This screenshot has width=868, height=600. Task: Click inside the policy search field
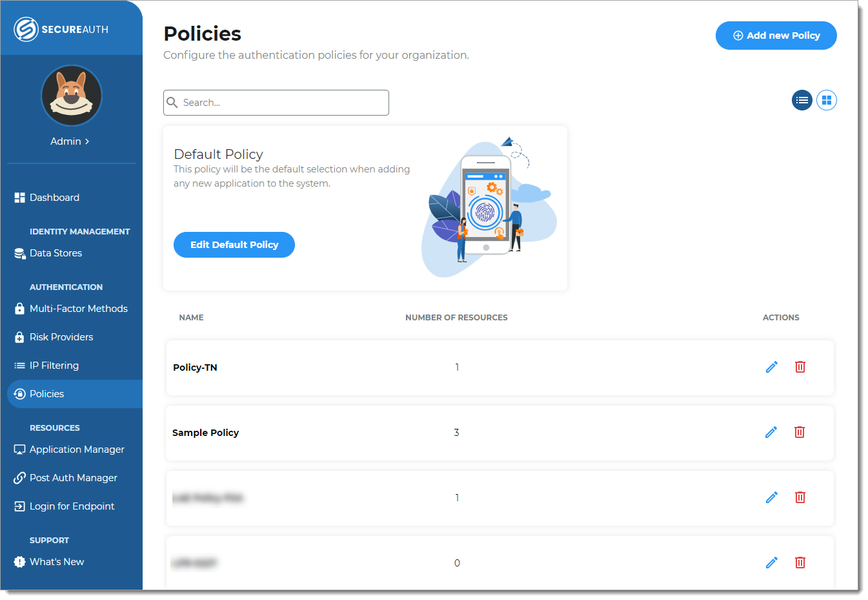click(276, 102)
